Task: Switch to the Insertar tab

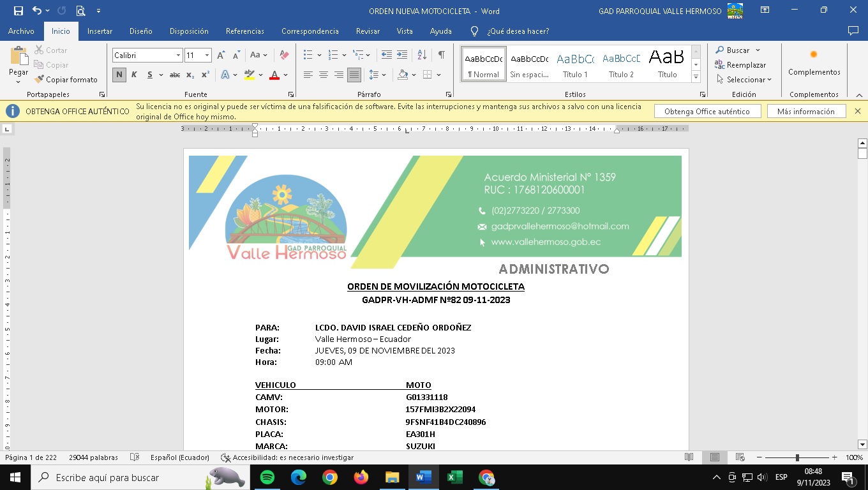Action: point(100,31)
